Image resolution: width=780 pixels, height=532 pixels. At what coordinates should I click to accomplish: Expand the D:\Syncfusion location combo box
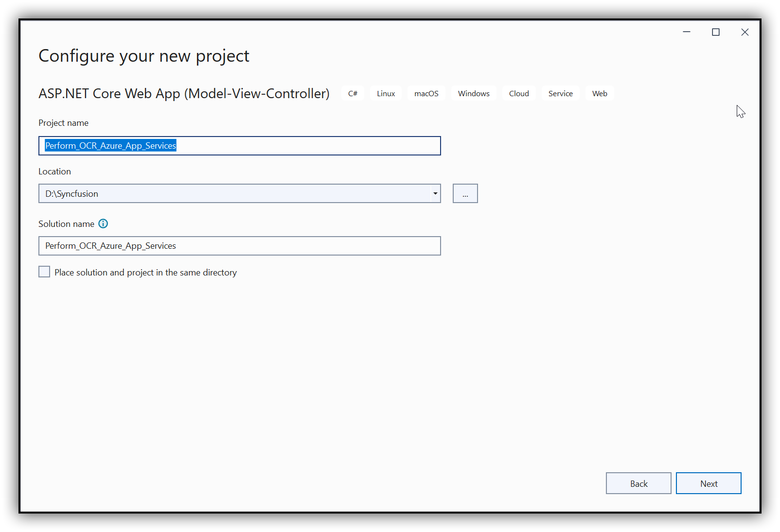(434, 193)
